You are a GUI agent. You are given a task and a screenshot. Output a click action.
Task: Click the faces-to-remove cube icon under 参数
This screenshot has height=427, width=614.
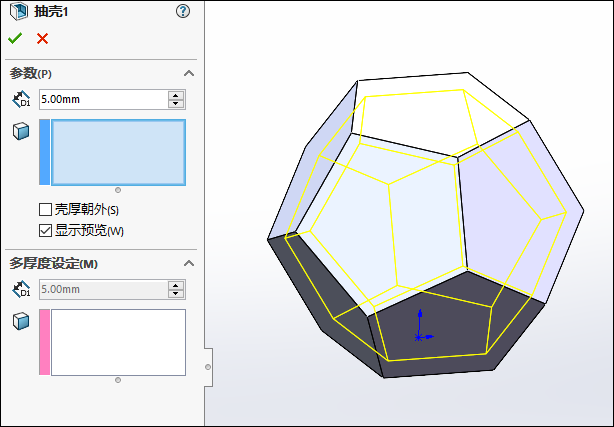(21, 131)
